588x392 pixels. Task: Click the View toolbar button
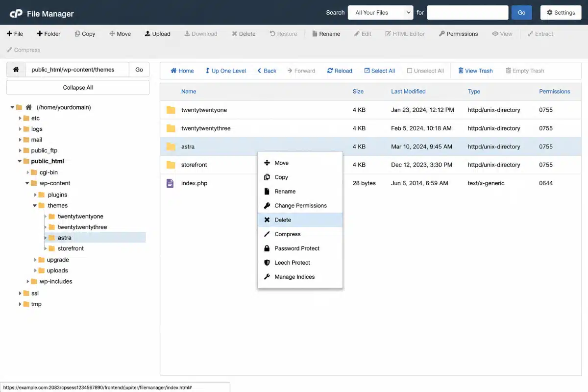[502, 34]
